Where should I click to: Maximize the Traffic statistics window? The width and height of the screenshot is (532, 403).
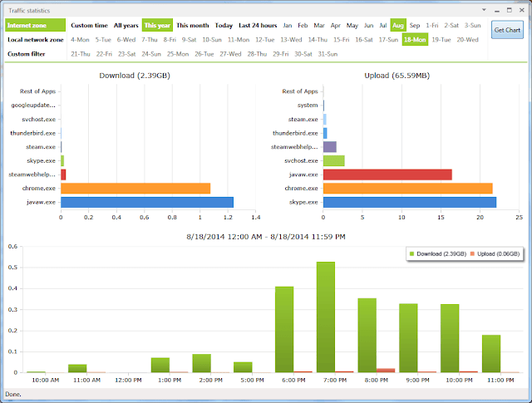pyautogui.click(x=510, y=10)
